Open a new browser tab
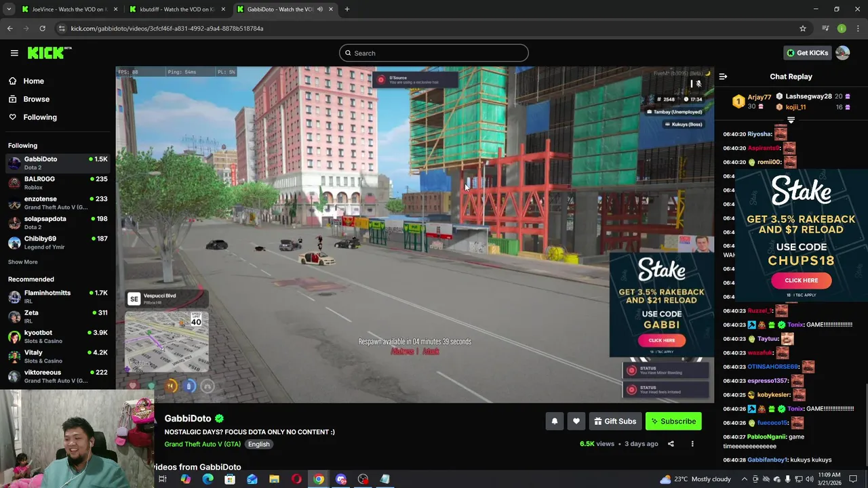 click(347, 9)
